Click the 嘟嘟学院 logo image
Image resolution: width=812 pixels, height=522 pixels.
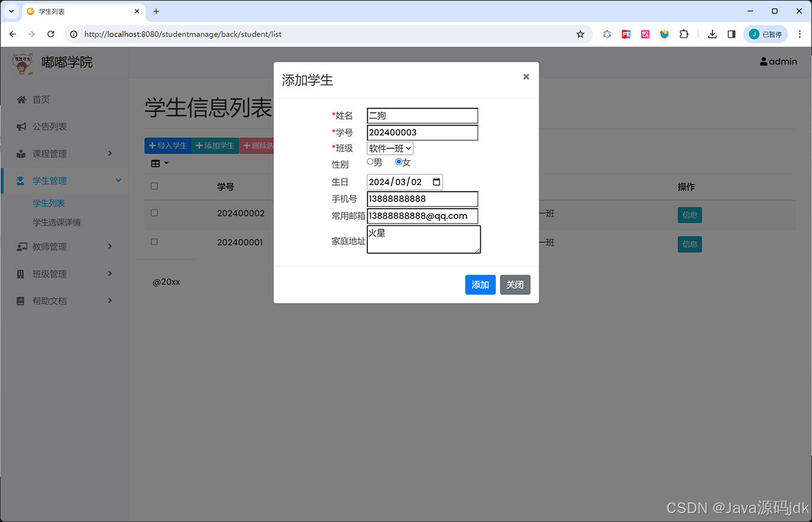(x=22, y=64)
